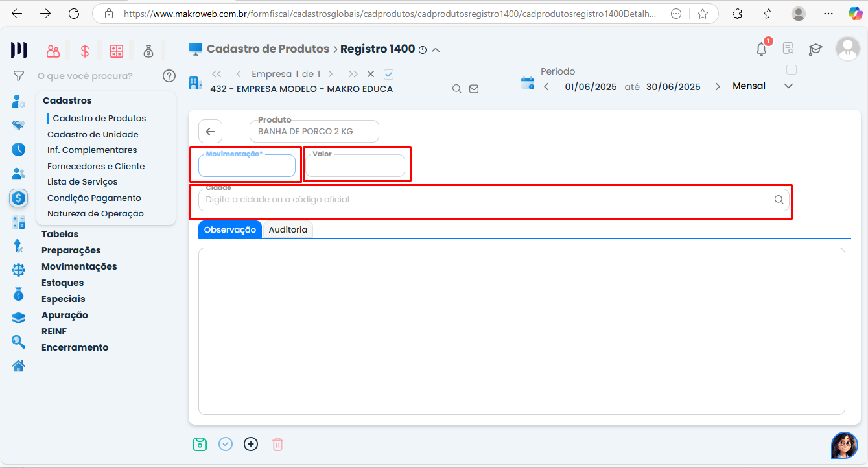
Task: Open Fornecedores e Cliente menu item
Action: 96,166
